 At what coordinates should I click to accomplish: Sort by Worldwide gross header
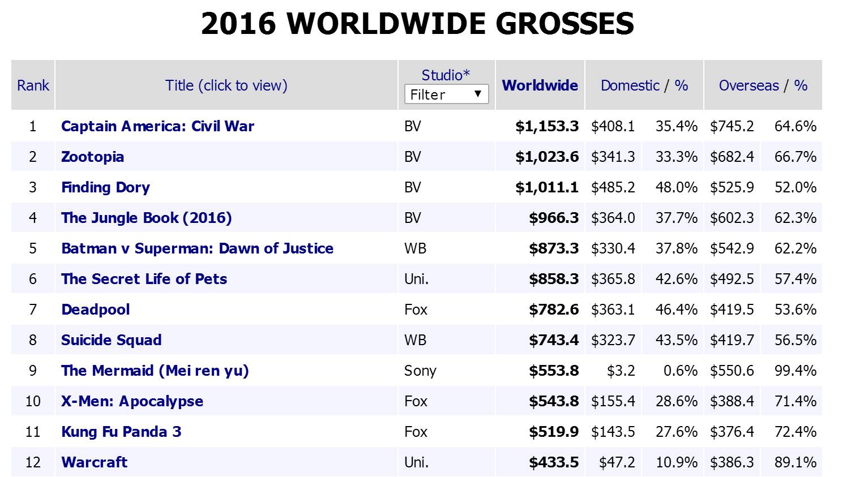tap(540, 85)
